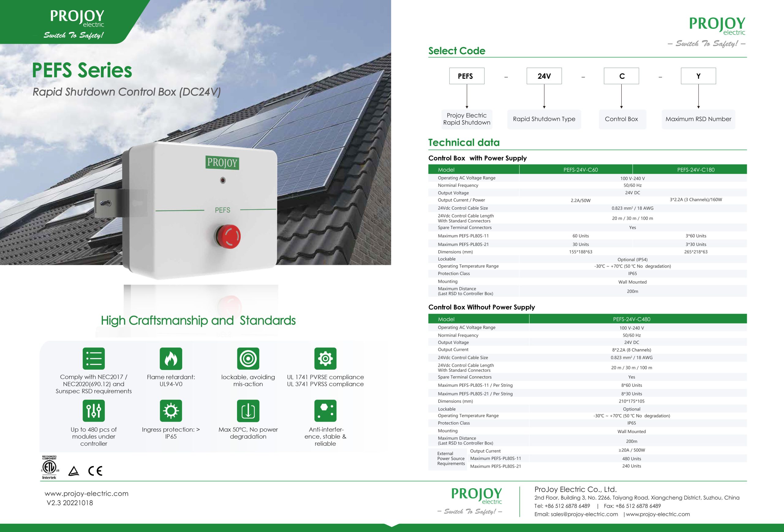Click Control Box Without Power Supply heading
Viewport: 784px width, 532px height.
click(481, 307)
